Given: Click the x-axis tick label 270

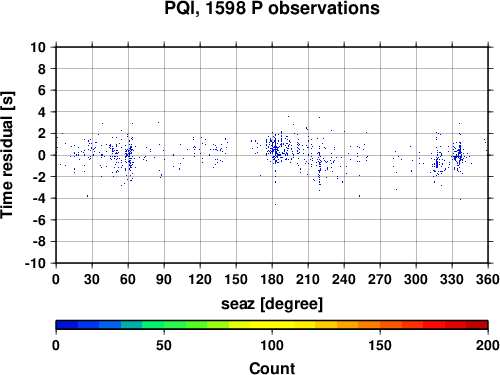Looking at the screenshot, I should [x=380, y=279].
